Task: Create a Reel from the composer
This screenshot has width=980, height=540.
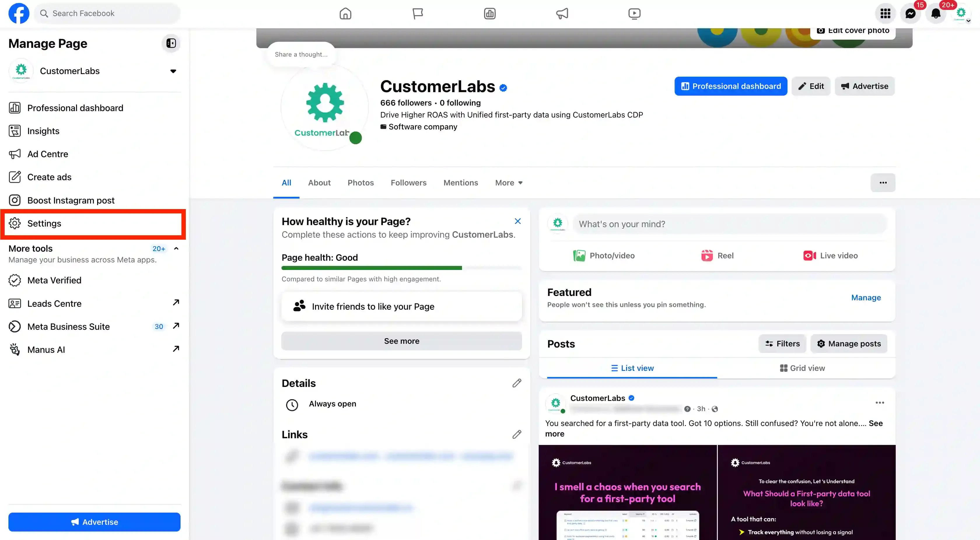Action: [x=717, y=256]
